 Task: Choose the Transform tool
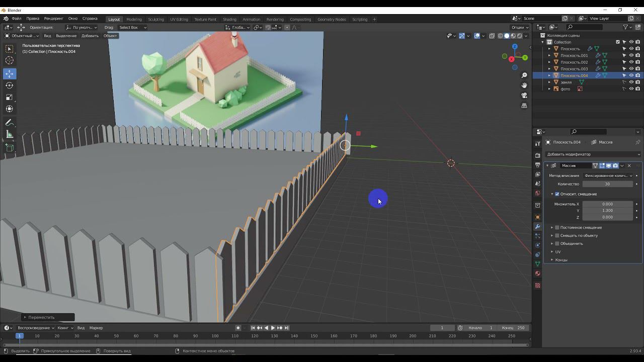coord(10,109)
